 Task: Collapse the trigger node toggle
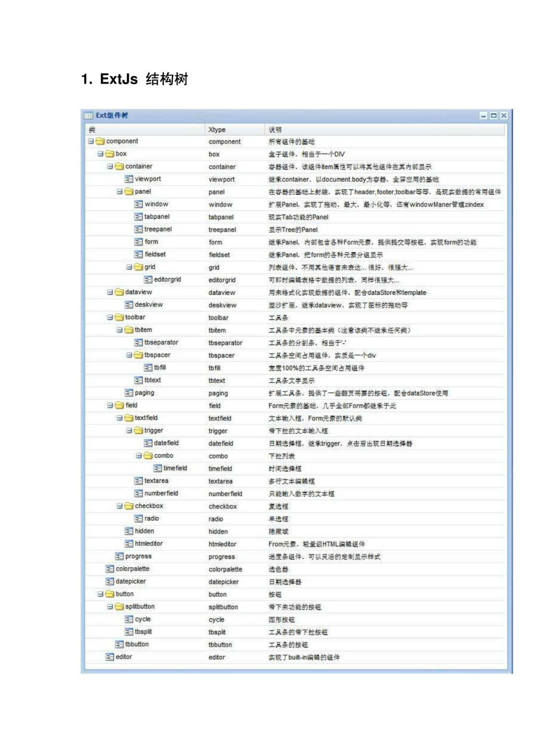[129, 431]
